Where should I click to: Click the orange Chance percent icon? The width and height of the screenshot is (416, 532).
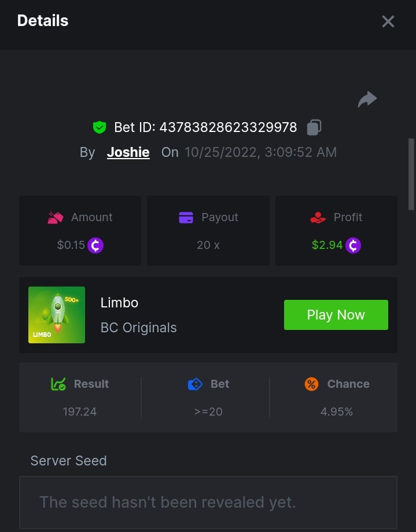point(311,384)
